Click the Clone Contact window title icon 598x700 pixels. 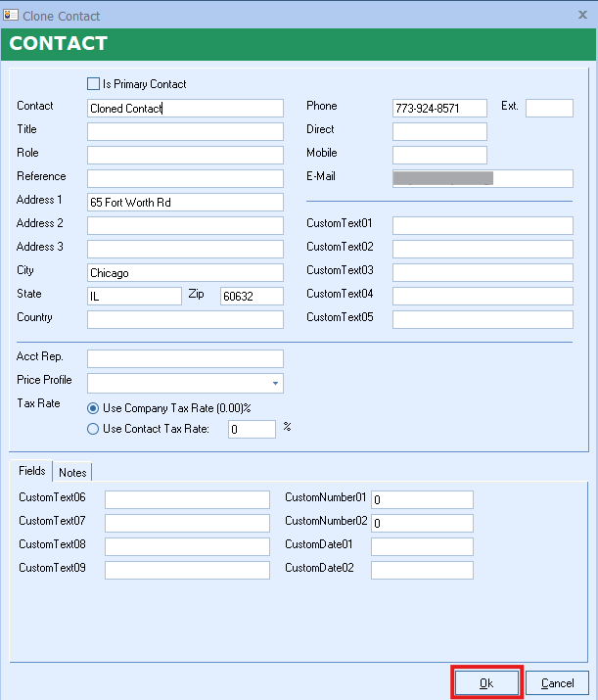[x=10, y=16]
